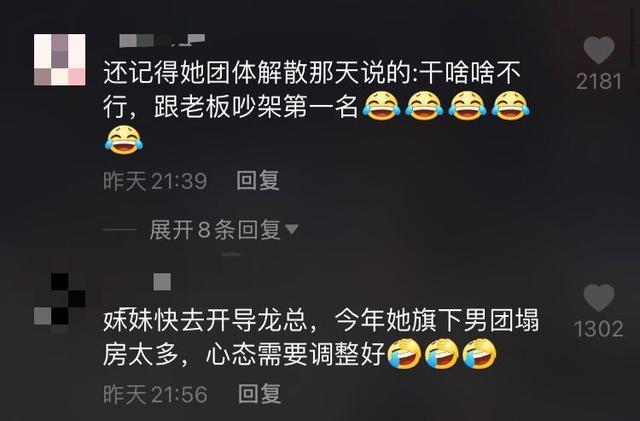
Task: Click the first tears-of-joy emoji after 第一名
Action: coord(381,106)
